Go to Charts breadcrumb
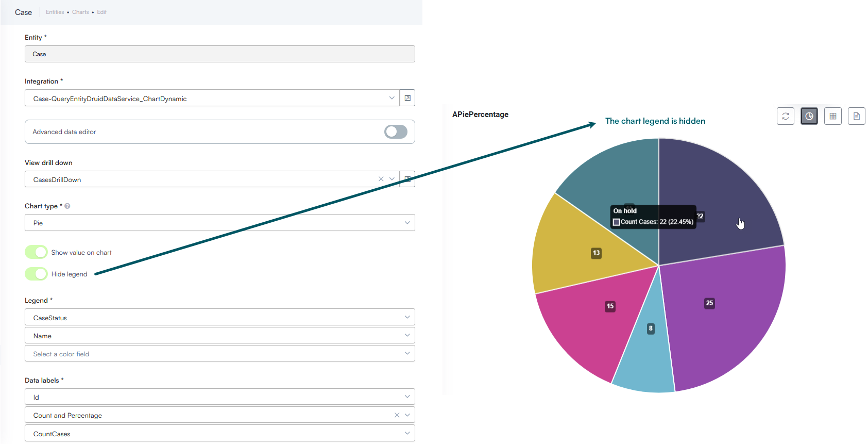Image resolution: width=868 pixels, height=444 pixels. point(80,12)
